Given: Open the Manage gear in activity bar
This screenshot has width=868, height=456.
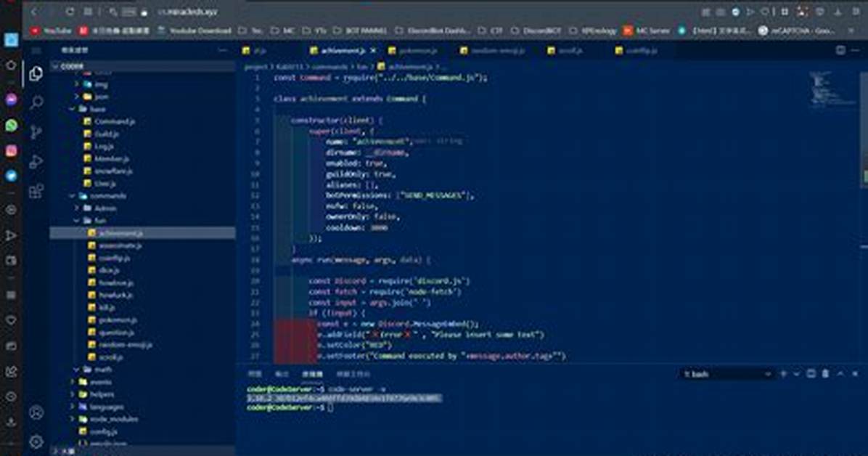Looking at the screenshot, I should [36, 441].
